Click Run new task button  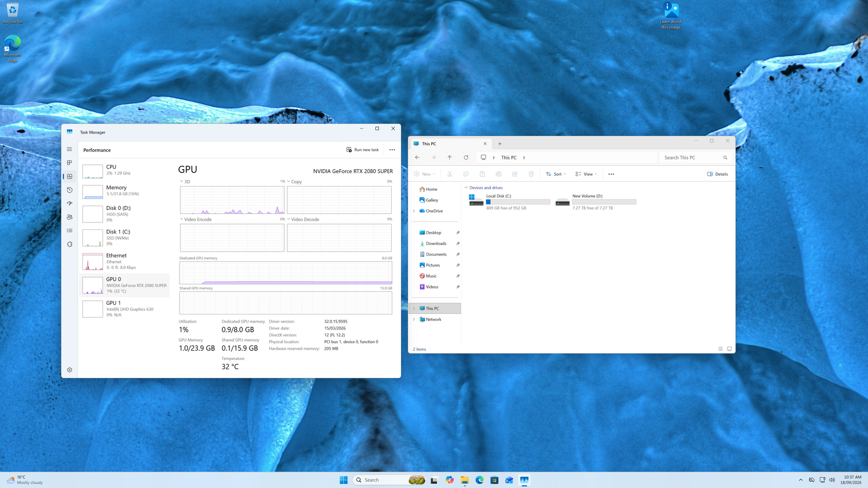[x=363, y=150]
